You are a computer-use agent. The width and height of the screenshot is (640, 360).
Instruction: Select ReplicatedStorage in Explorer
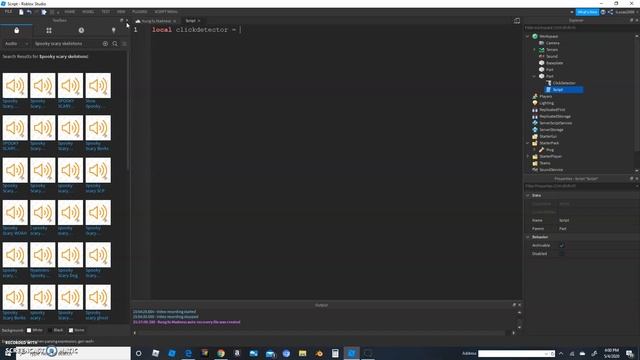click(x=554, y=116)
